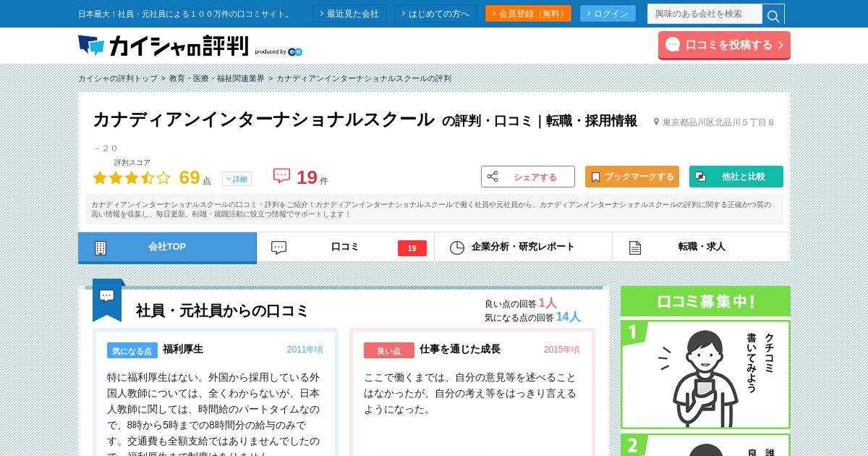This screenshot has width=868, height=456.
Task: Click 会員登録（無料） button
Action: pos(528,14)
